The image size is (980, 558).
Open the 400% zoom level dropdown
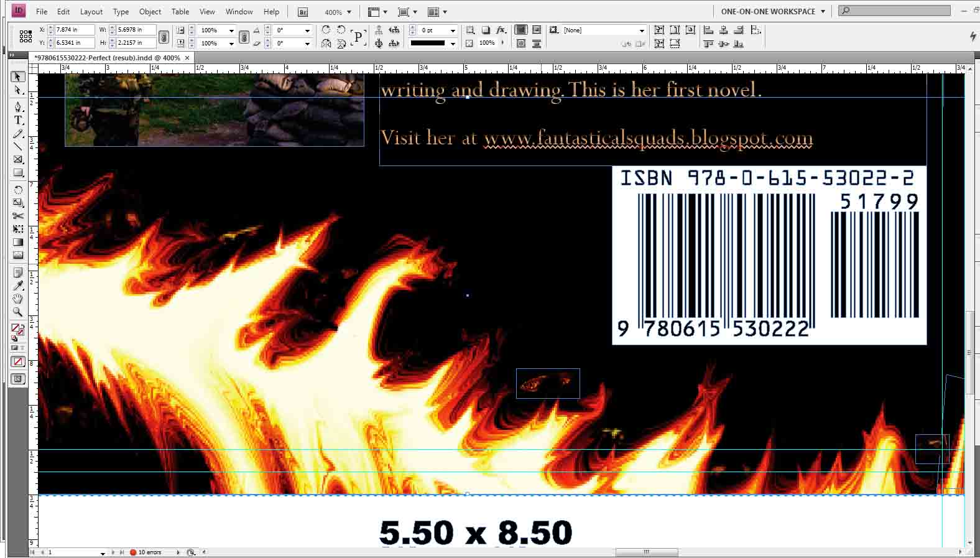coord(349,12)
